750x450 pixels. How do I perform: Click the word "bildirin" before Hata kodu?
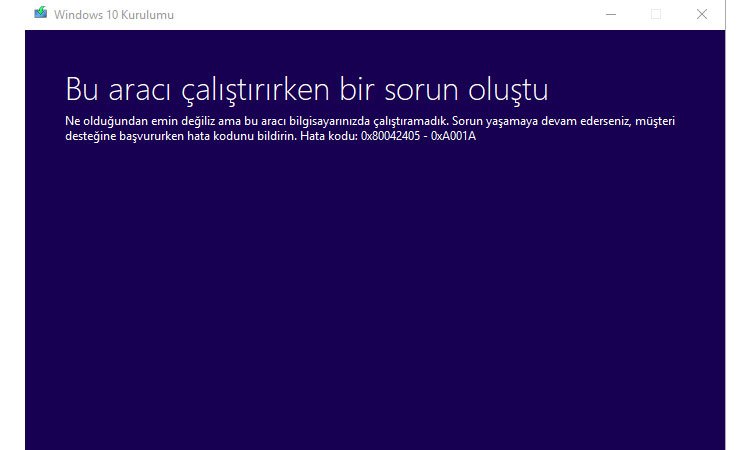click(274, 135)
